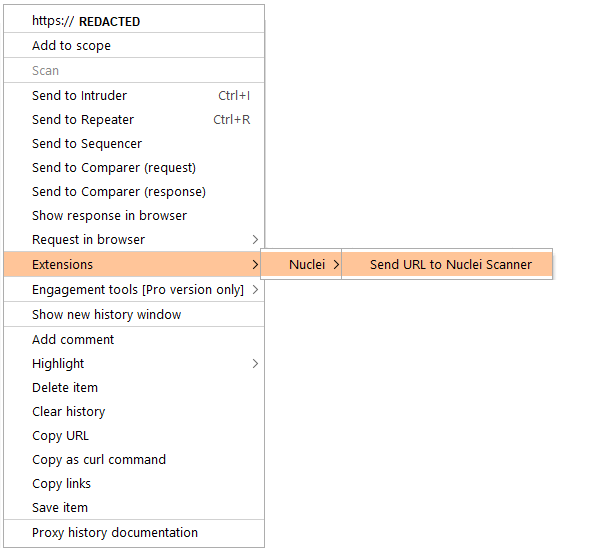Choose Send to Intruder
597x554 pixels.
(x=134, y=96)
